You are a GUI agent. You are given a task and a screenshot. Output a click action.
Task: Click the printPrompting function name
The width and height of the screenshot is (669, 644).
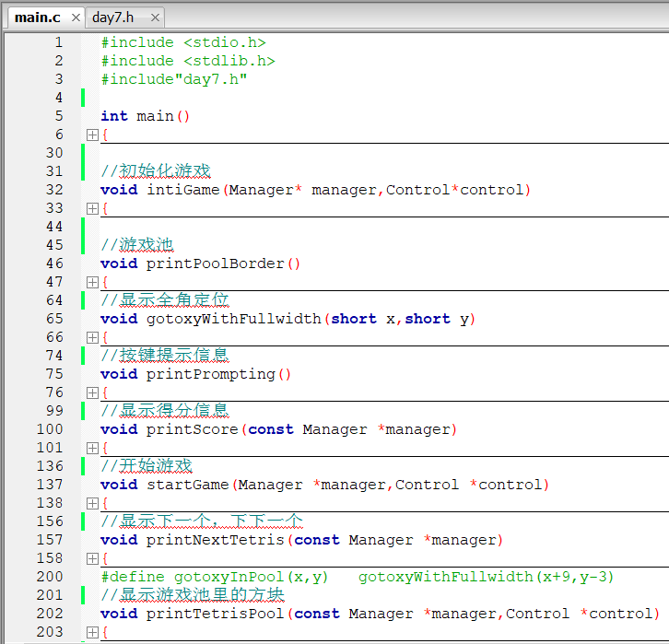[x=211, y=374]
